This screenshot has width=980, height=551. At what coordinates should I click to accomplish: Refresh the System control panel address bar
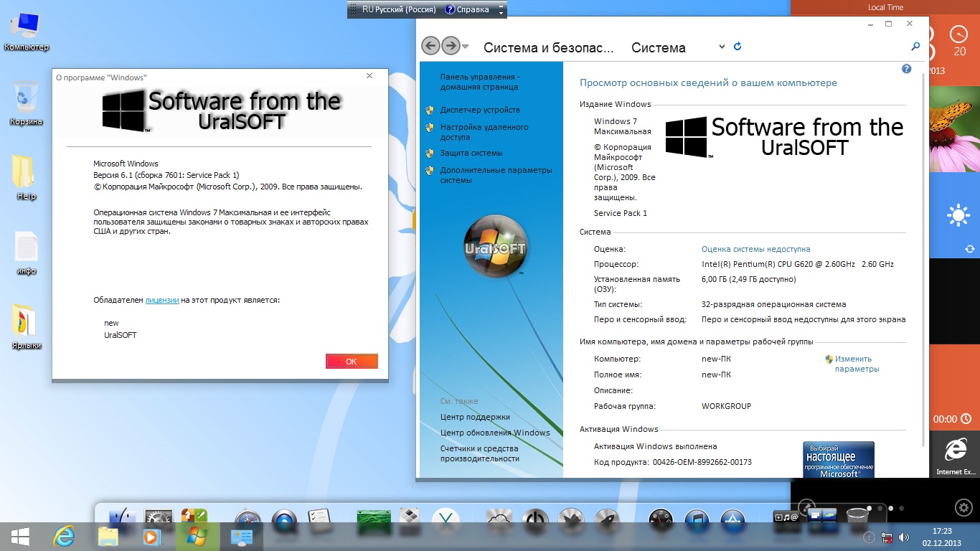click(738, 47)
